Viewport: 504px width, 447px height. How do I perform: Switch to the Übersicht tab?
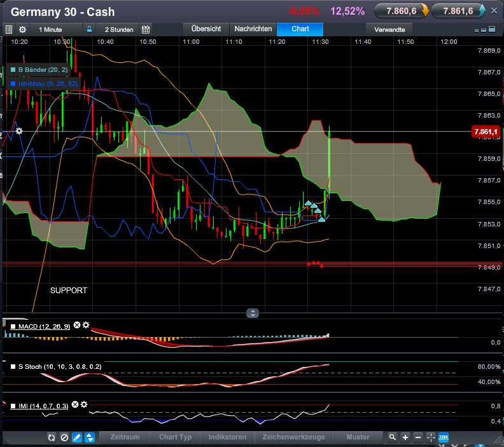tap(206, 29)
